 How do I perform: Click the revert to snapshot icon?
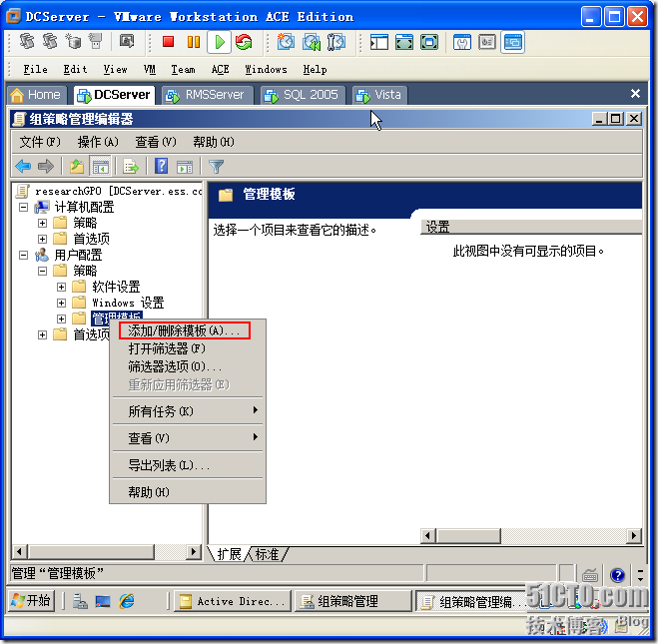pyautogui.click(x=312, y=42)
